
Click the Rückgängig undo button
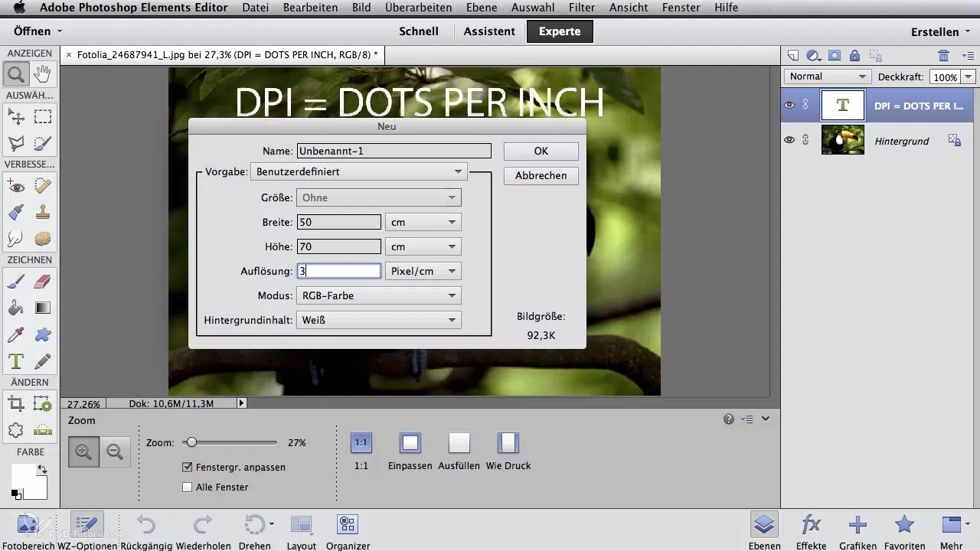click(x=145, y=530)
